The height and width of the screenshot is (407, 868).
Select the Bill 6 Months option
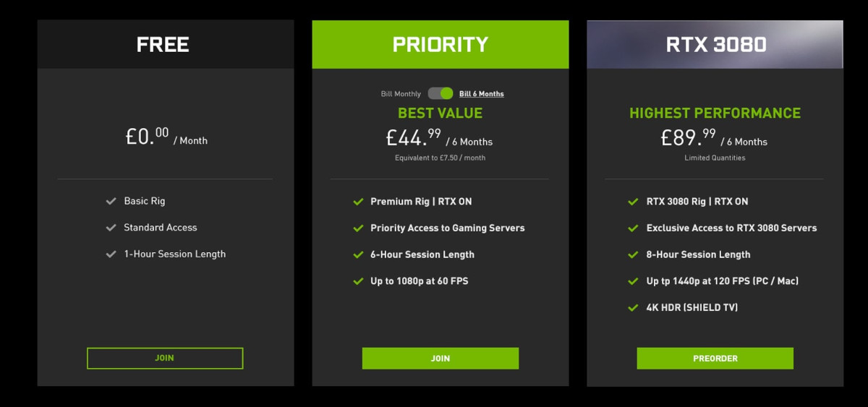point(482,94)
